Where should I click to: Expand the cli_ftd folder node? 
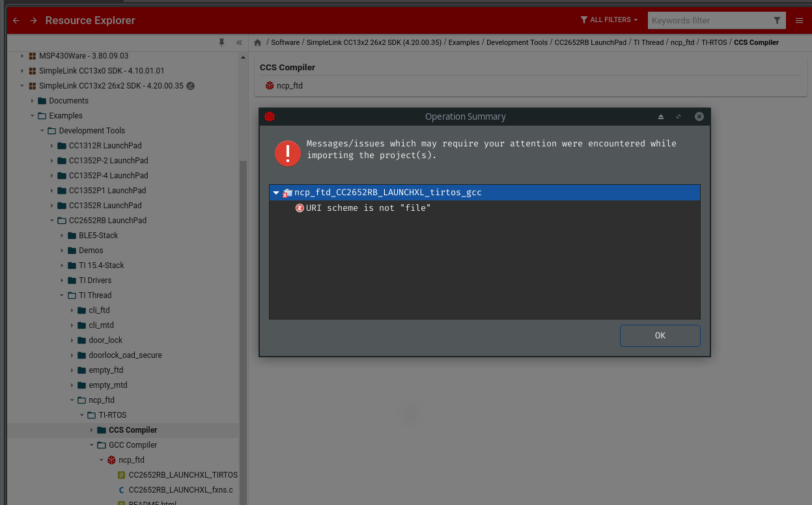click(x=72, y=310)
